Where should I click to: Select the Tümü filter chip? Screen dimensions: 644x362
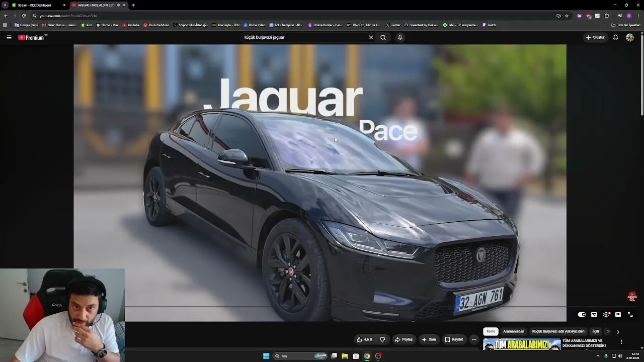coord(491,331)
